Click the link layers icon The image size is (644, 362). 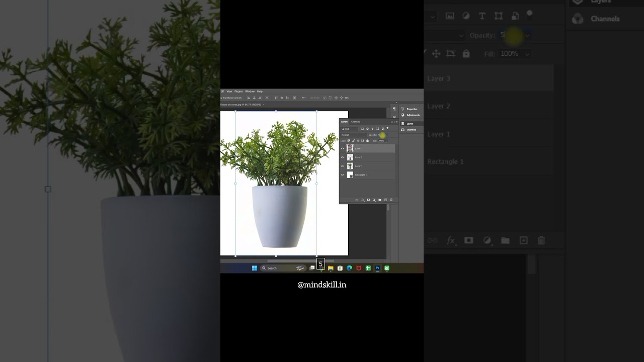[357, 200]
